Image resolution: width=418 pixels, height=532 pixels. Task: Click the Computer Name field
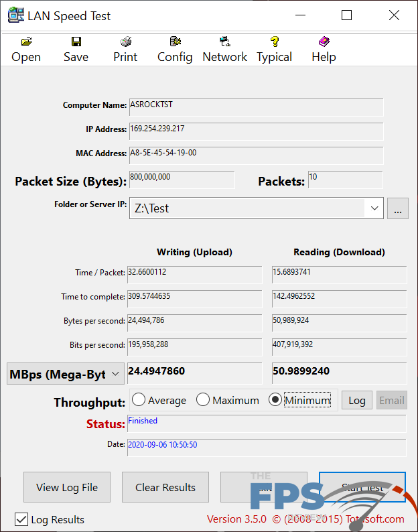(x=256, y=107)
